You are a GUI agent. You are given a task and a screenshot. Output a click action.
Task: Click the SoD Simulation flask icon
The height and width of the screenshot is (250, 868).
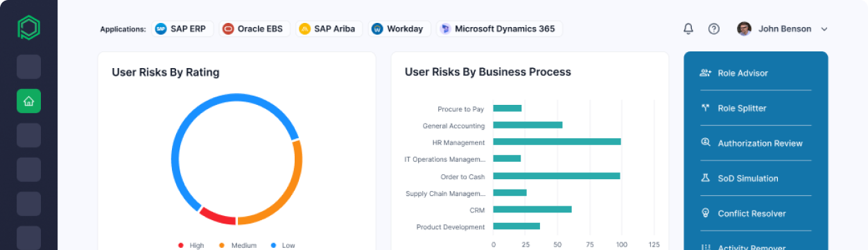[x=706, y=178]
